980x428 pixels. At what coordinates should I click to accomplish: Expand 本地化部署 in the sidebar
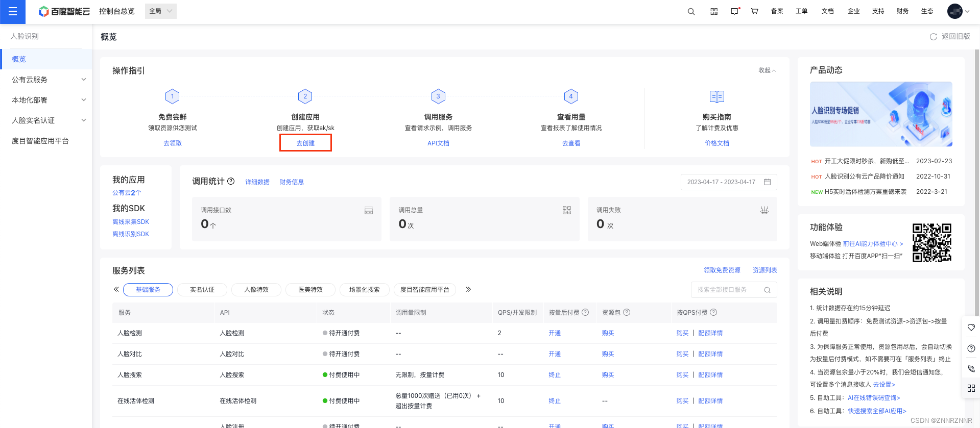[x=46, y=100]
